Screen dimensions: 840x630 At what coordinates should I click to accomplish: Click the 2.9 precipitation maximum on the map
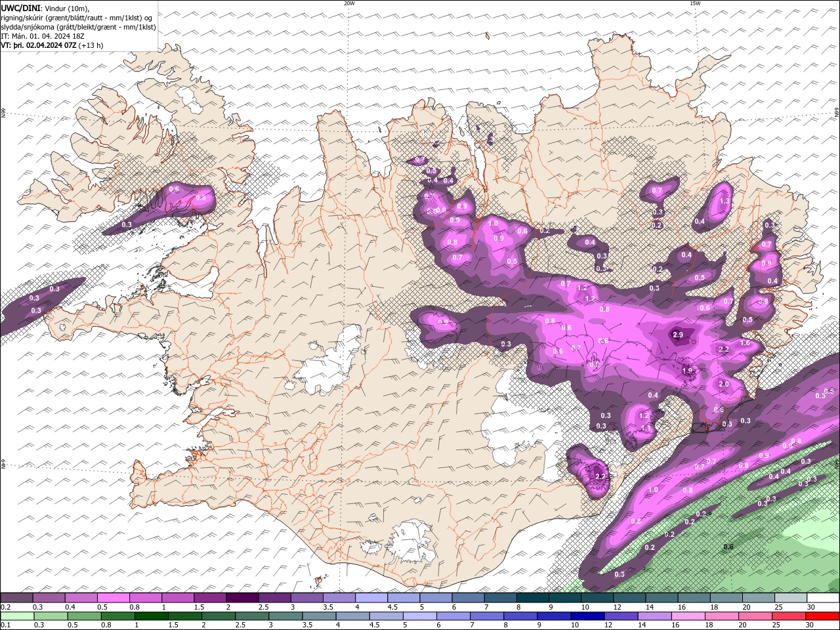coord(678,335)
